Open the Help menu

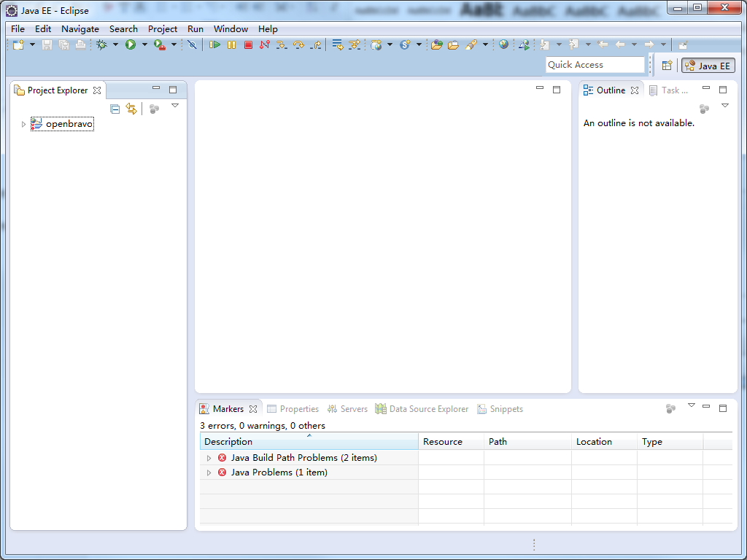tap(268, 29)
